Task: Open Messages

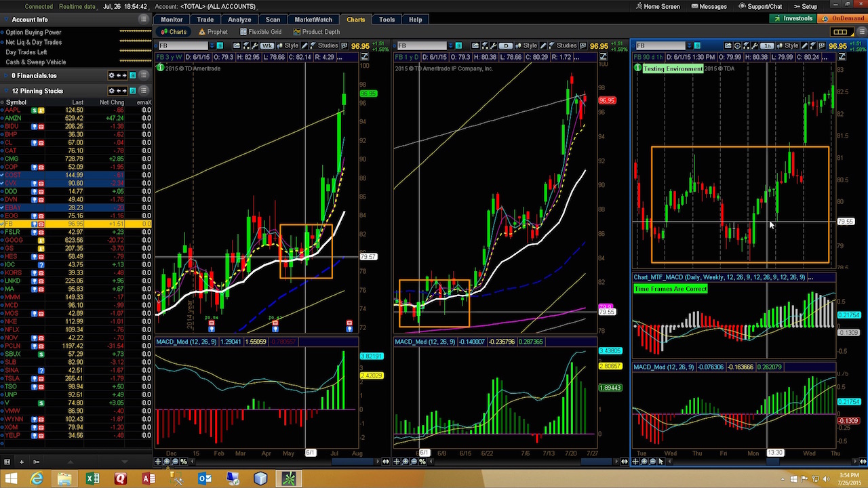Action: pyautogui.click(x=709, y=6)
